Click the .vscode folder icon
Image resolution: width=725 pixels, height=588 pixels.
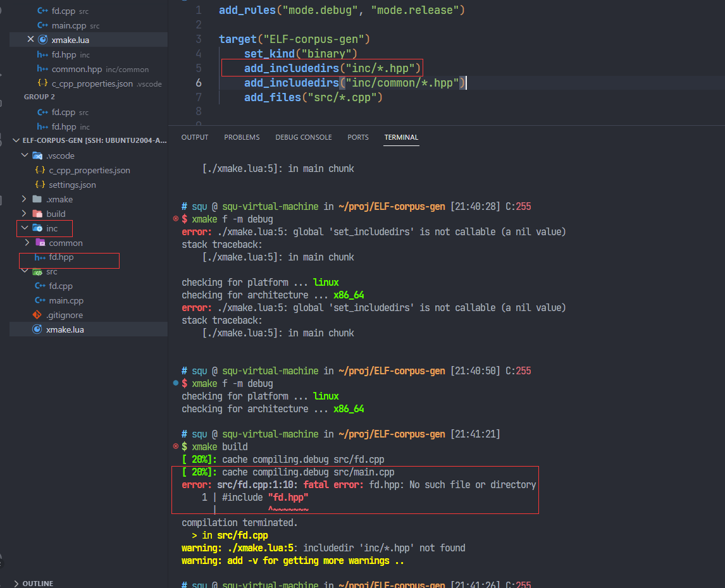point(37,156)
